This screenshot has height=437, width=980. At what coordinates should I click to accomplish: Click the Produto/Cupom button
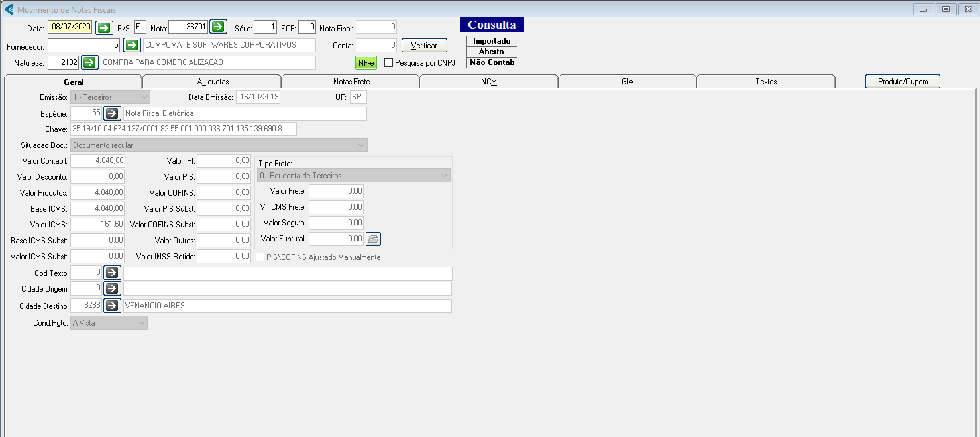point(902,82)
